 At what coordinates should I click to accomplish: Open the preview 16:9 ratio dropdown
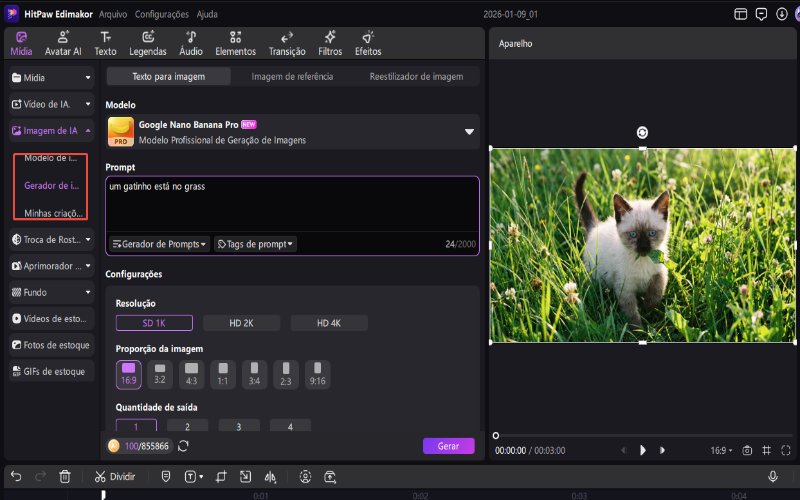[720, 451]
